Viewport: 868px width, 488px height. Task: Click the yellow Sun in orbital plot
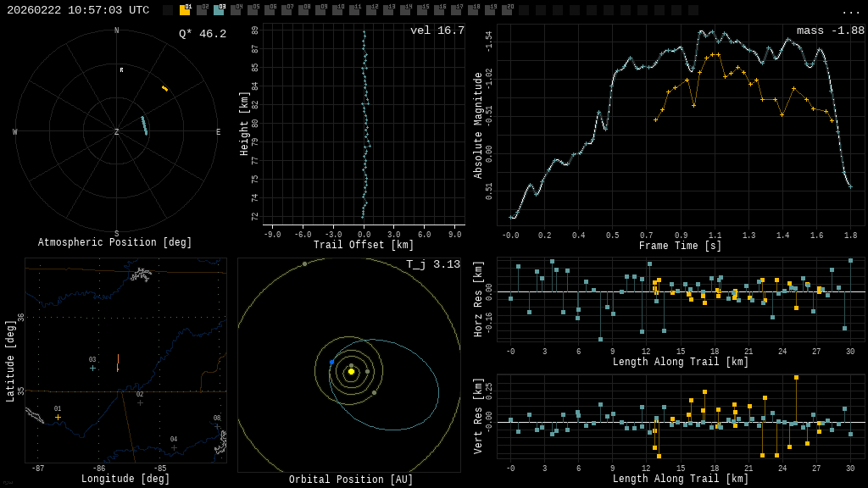pos(351,371)
